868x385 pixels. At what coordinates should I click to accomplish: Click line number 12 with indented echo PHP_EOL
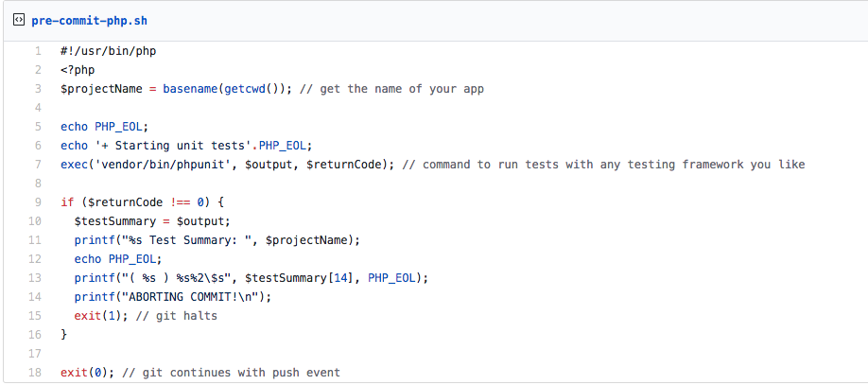pyautogui.click(x=35, y=259)
